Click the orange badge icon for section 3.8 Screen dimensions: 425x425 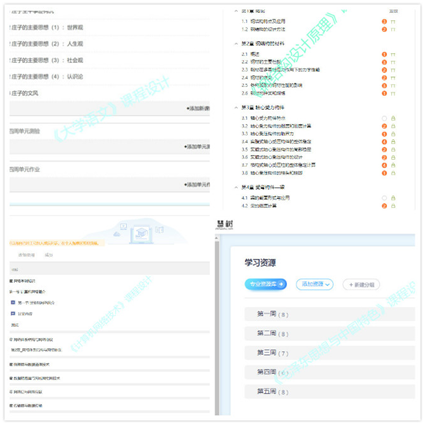click(384, 173)
